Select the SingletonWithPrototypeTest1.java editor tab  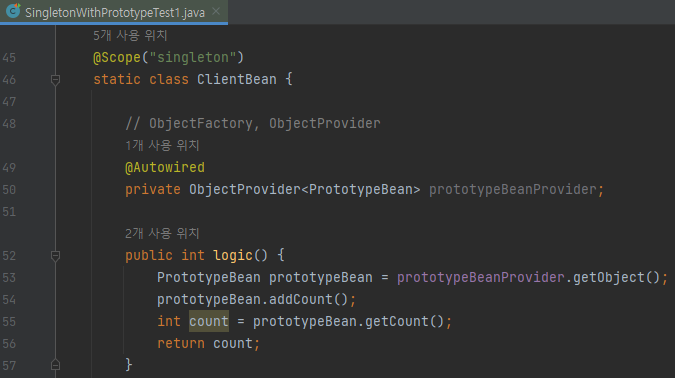pos(115,12)
